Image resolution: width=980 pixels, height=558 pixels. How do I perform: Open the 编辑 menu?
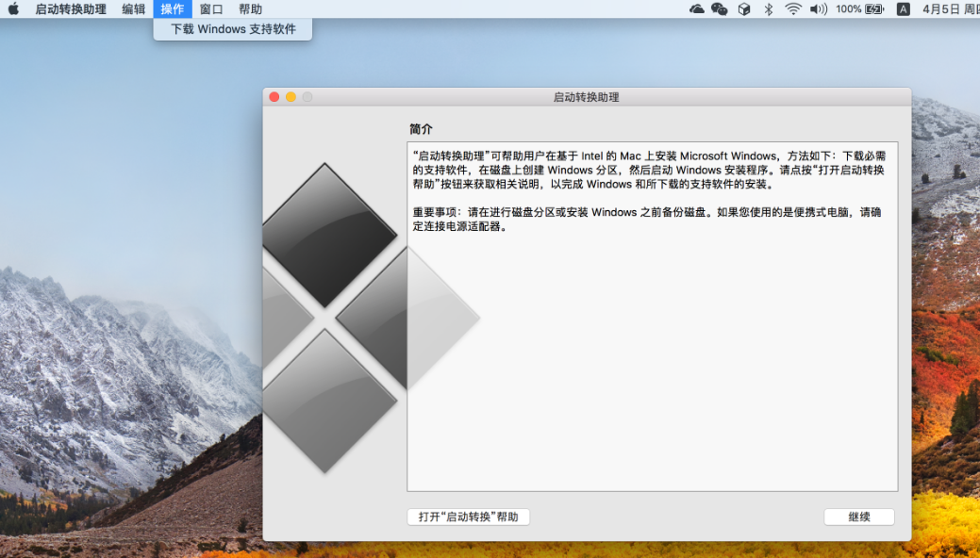(133, 8)
